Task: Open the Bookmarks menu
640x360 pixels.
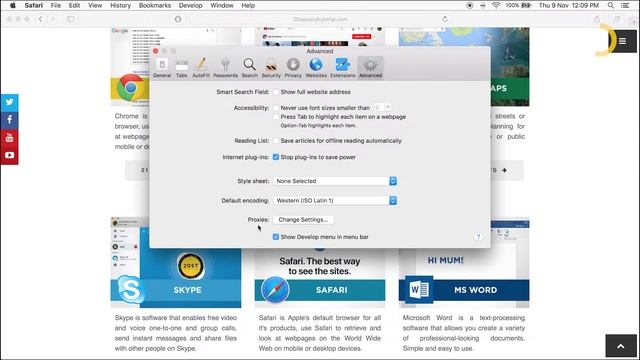Action: [x=155, y=5]
